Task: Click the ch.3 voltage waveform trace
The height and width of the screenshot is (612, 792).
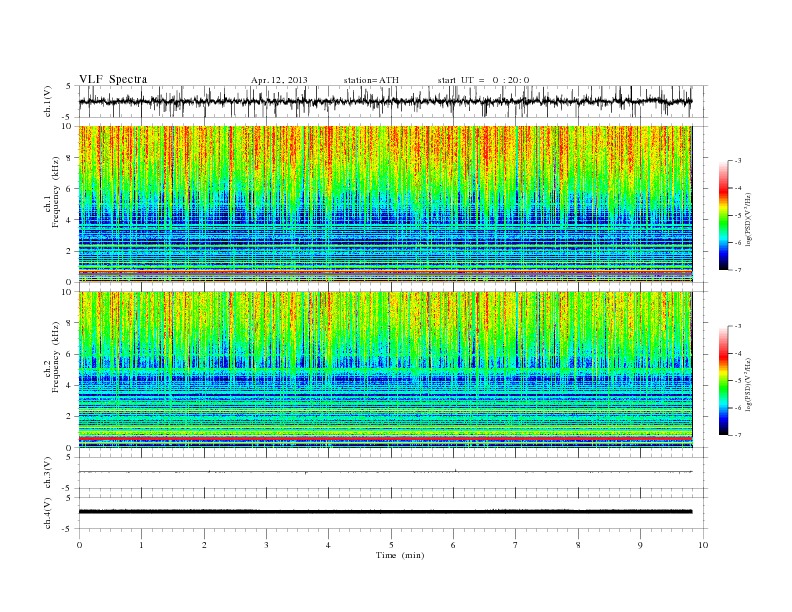Action: [385, 472]
